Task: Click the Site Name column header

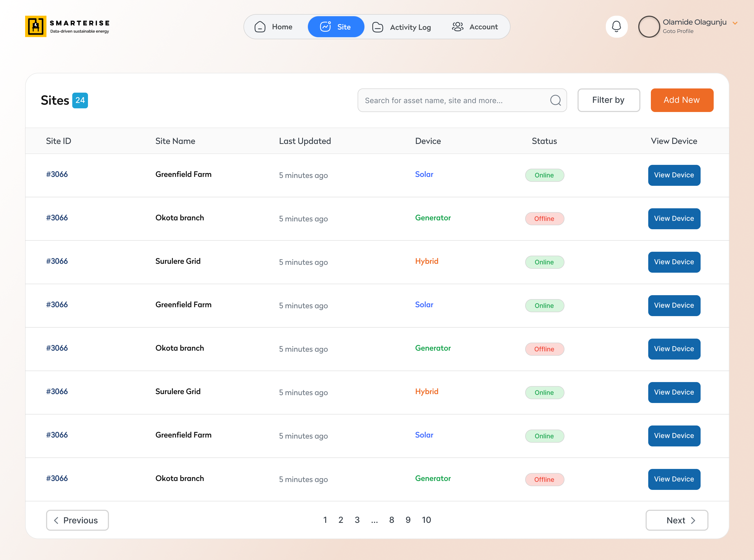Action: [175, 141]
